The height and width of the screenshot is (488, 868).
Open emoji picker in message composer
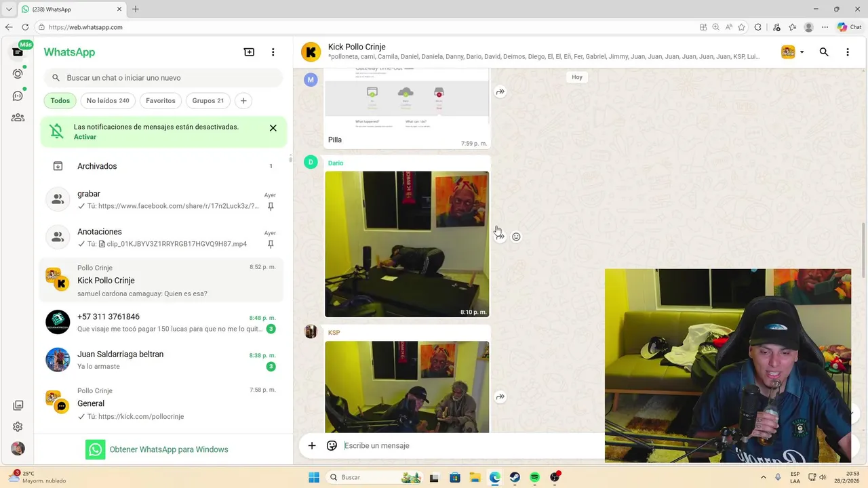[332, 445]
